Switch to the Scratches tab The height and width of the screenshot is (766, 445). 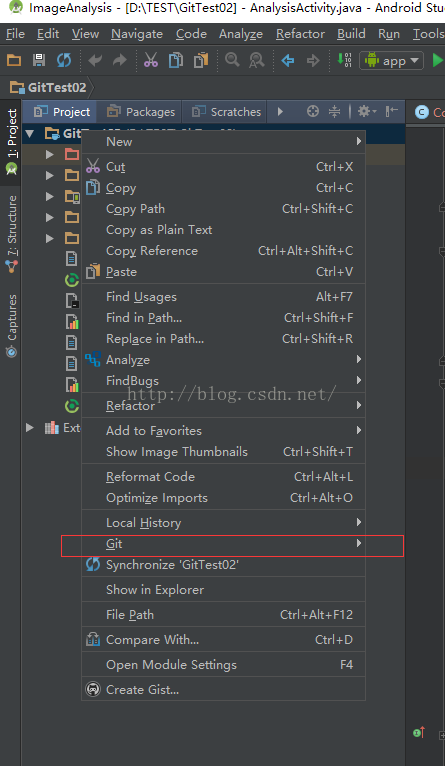[x=225, y=112]
